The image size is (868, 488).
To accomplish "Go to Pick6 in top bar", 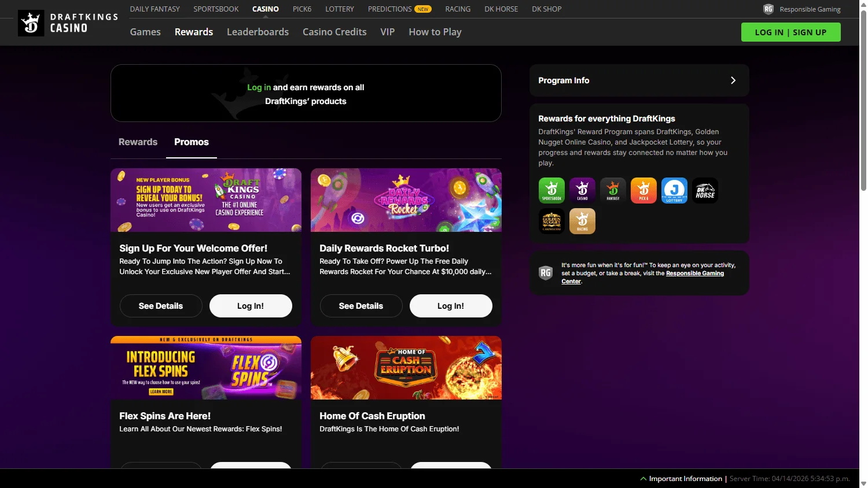I will [x=302, y=9].
